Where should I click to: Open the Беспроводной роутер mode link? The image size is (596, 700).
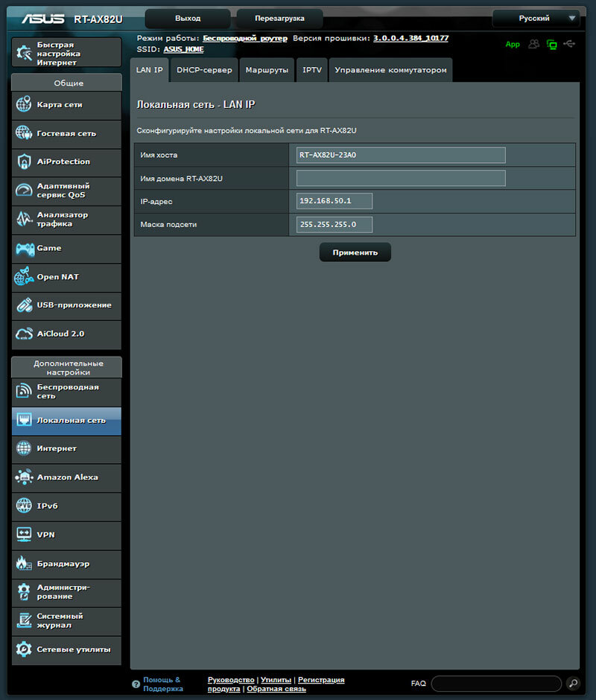pos(245,39)
